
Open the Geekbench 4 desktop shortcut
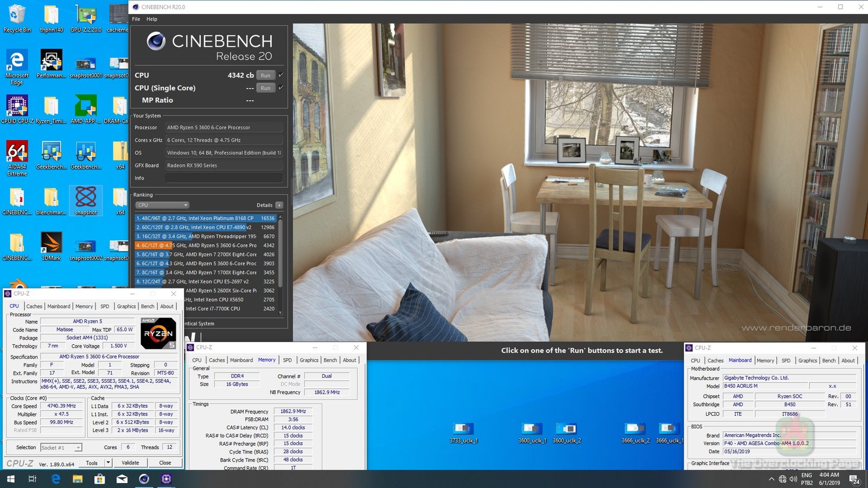pyautogui.click(x=50, y=155)
